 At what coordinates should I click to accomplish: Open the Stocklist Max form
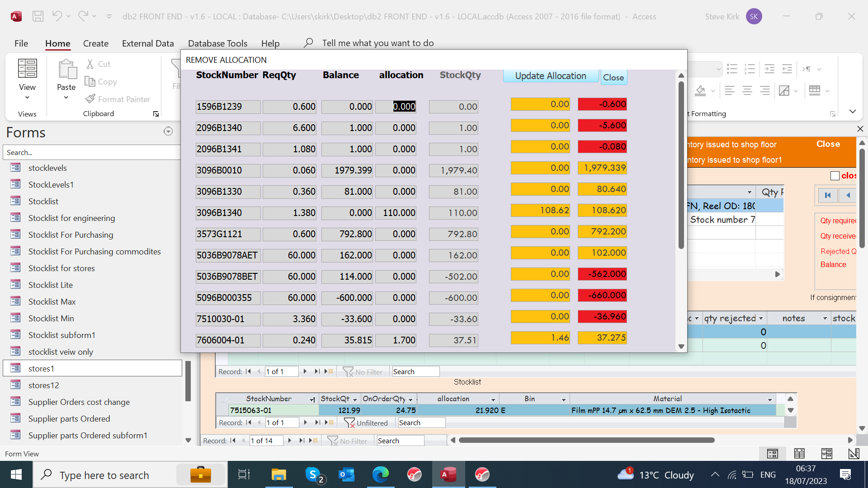pos(52,301)
